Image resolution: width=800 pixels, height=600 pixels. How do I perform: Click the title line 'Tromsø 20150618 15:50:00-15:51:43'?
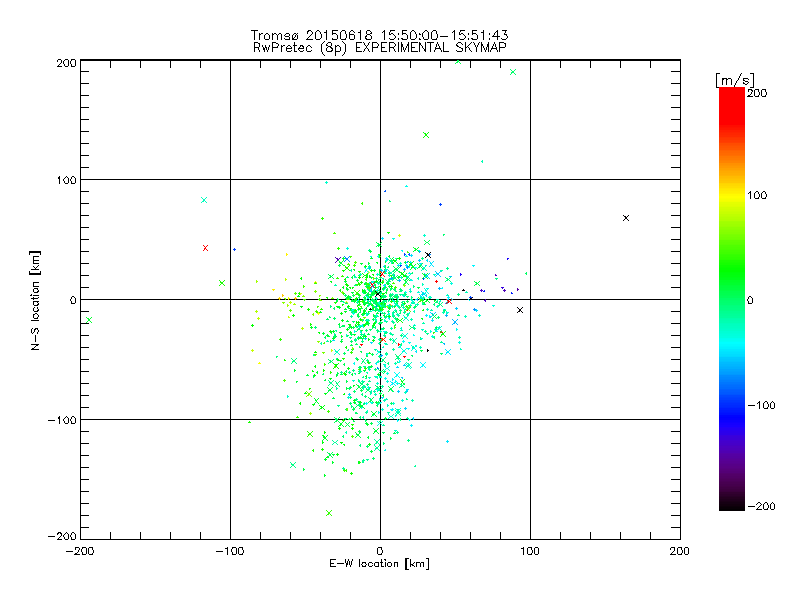pos(379,35)
